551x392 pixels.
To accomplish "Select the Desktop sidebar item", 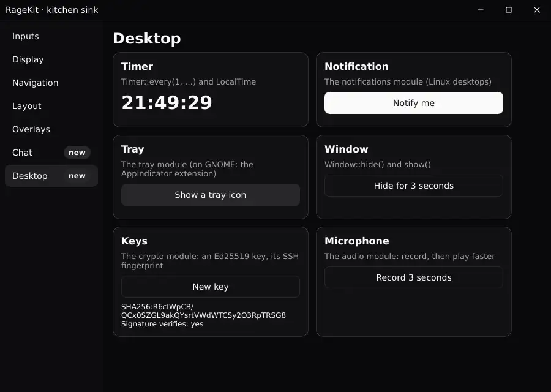I will [x=51, y=175].
